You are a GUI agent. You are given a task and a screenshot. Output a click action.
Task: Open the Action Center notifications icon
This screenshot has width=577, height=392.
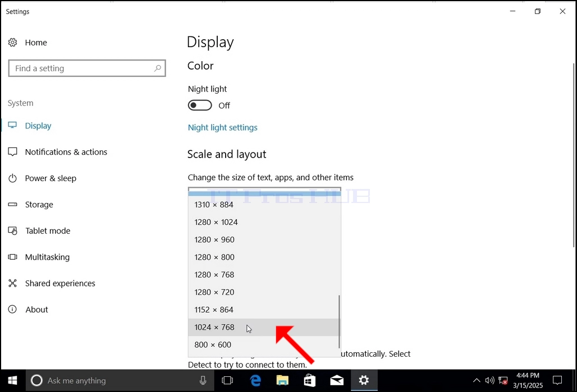(x=557, y=381)
